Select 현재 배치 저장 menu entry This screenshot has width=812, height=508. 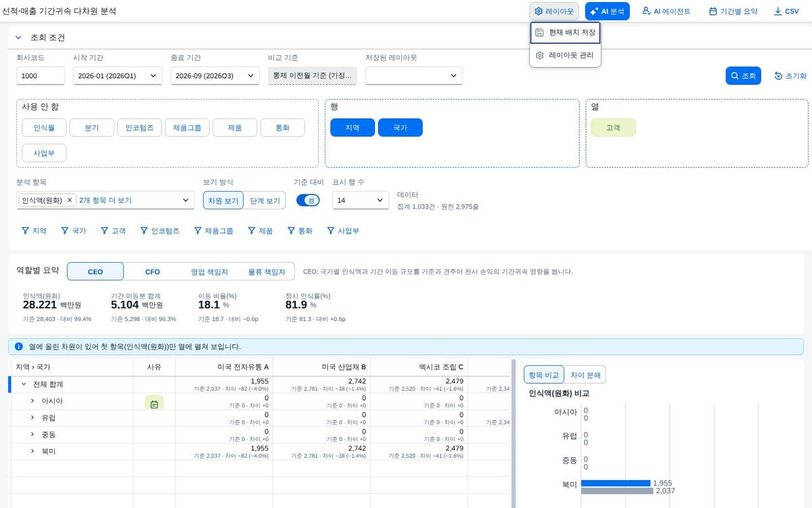pos(565,33)
